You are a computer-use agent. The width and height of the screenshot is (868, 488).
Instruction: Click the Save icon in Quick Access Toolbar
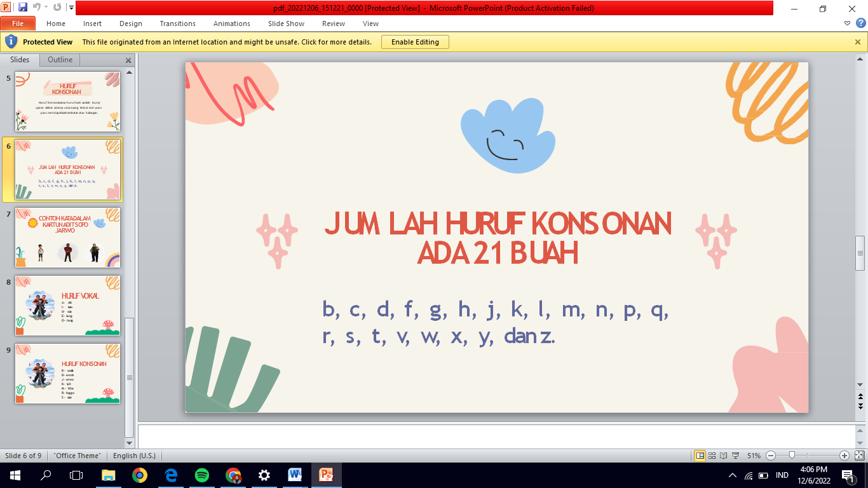23,8
